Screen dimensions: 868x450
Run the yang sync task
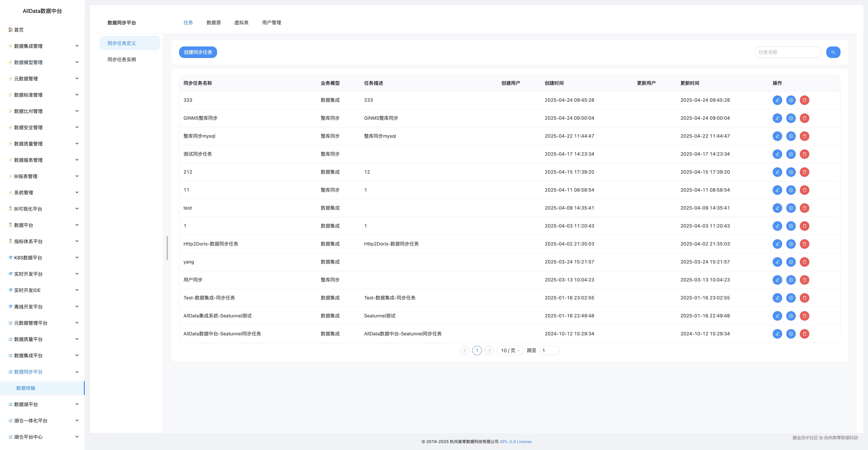pyautogui.click(x=790, y=262)
